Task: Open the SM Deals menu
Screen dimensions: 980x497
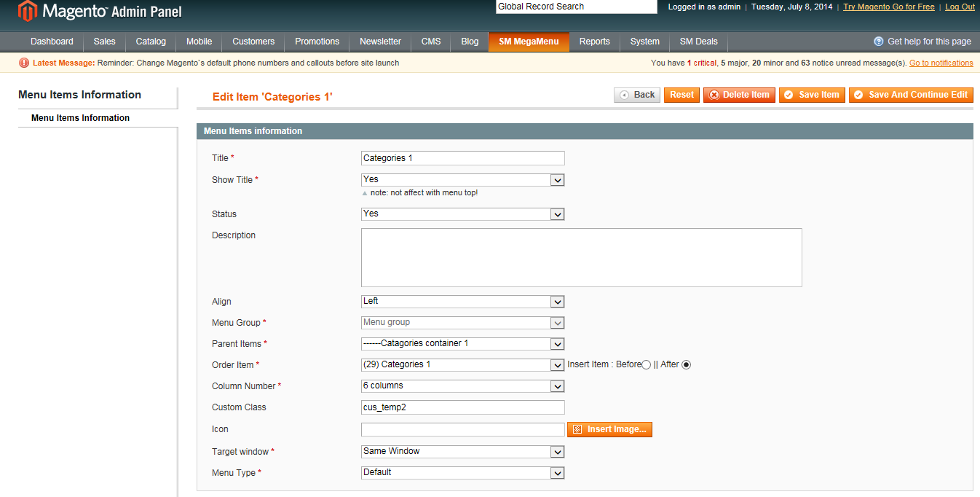Action: pos(699,42)
